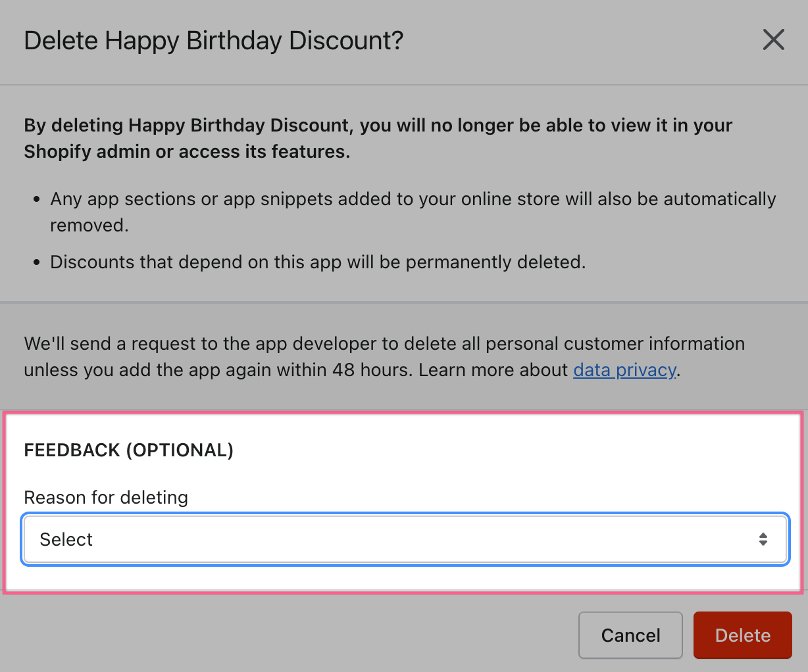Click the bullet text about app sections removed

pyautogui.click(x=413, y=199)
